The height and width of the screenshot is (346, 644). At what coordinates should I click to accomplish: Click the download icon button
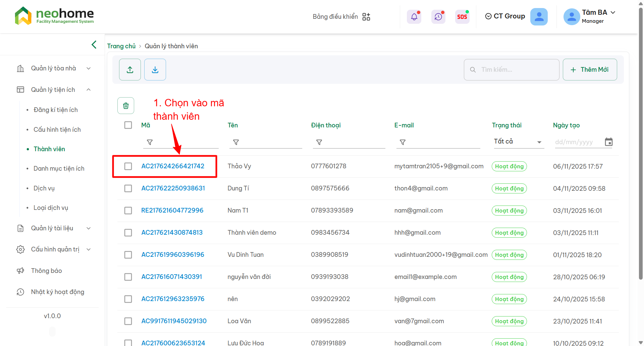point(155,70)
